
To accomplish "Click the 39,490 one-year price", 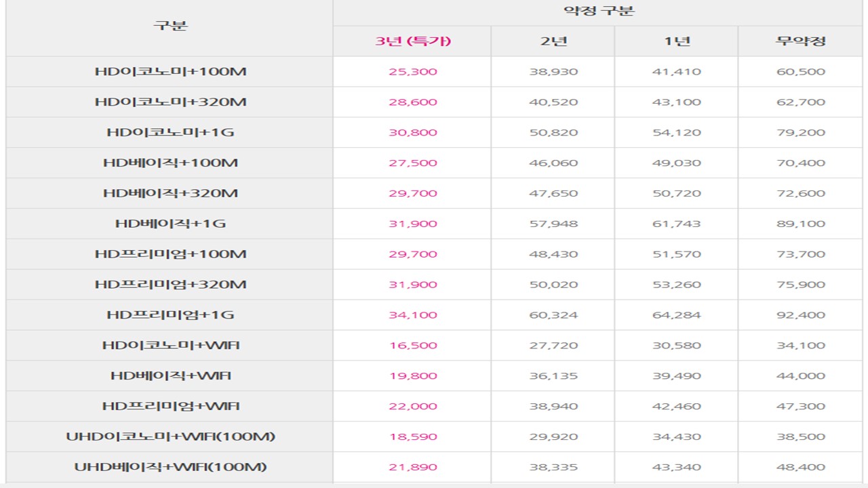I will (677, 376).
